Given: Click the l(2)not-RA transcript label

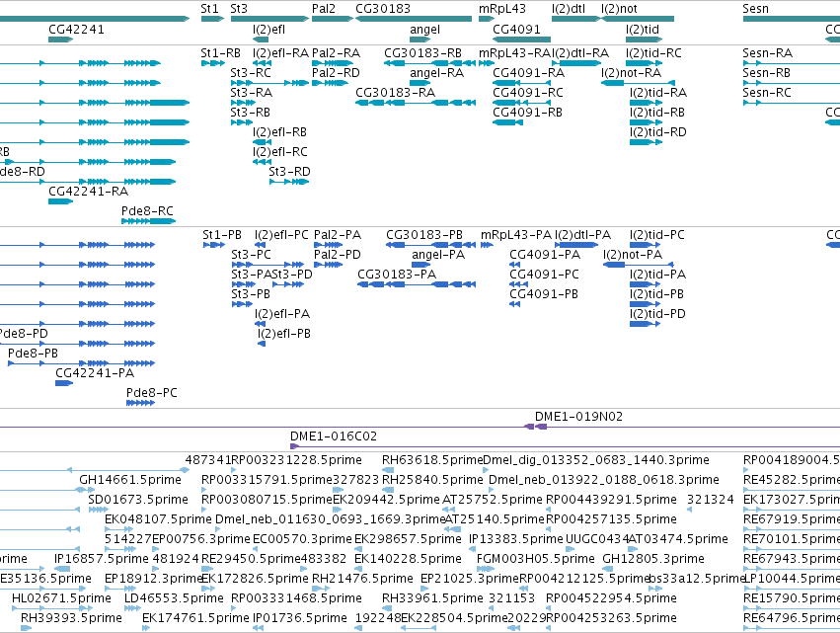Looking at the screenshot, I should 631,73.
